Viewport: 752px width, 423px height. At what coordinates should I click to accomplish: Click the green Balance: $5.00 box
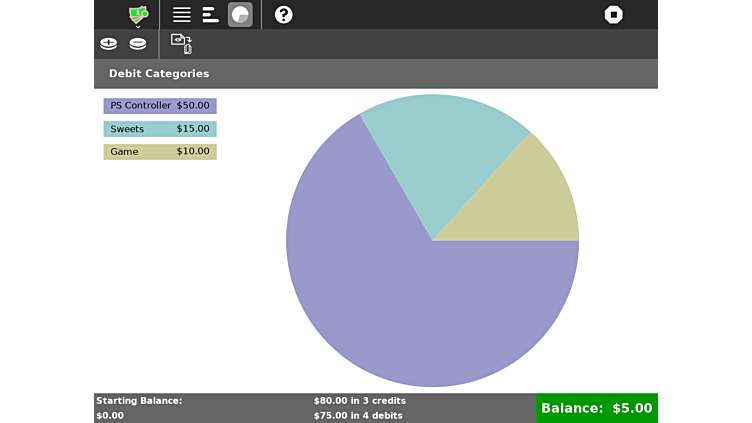(x=597, y=408)
